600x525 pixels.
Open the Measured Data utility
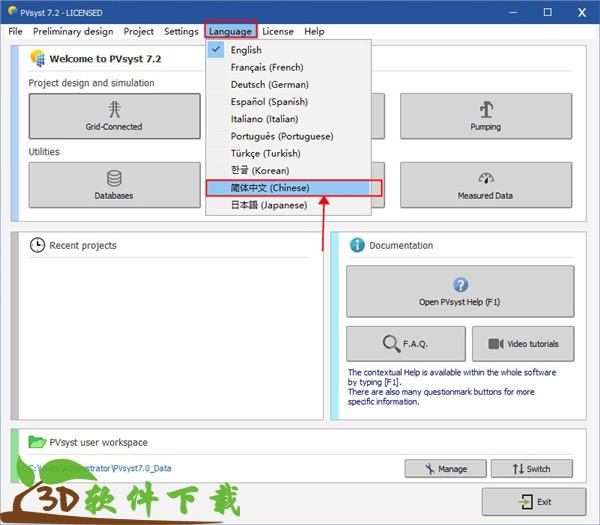pyautogui.click(x=486, y=185)
